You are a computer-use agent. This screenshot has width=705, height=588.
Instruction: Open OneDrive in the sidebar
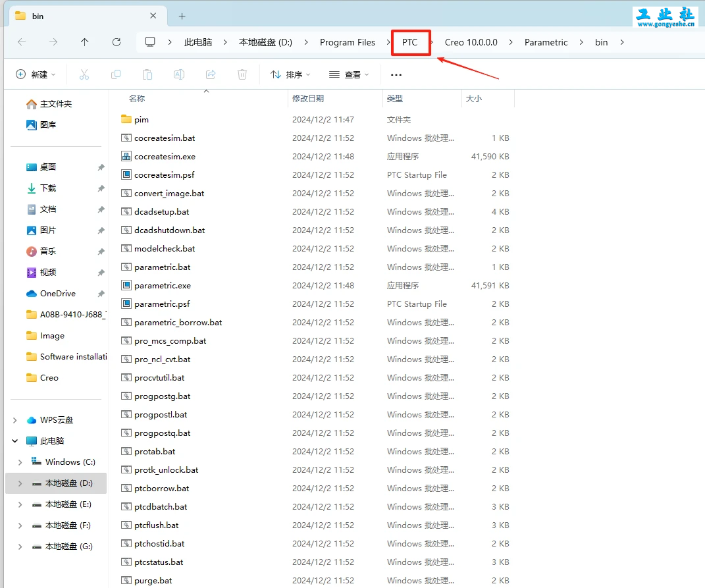51,293
